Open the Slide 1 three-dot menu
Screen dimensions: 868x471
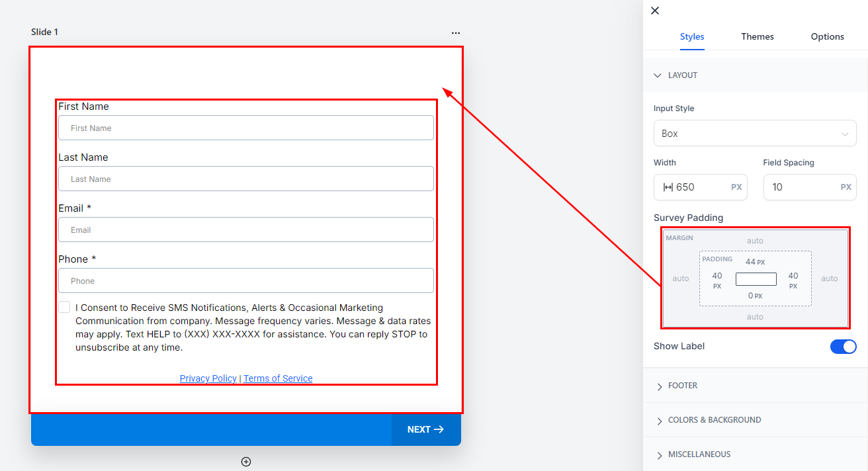456,33
